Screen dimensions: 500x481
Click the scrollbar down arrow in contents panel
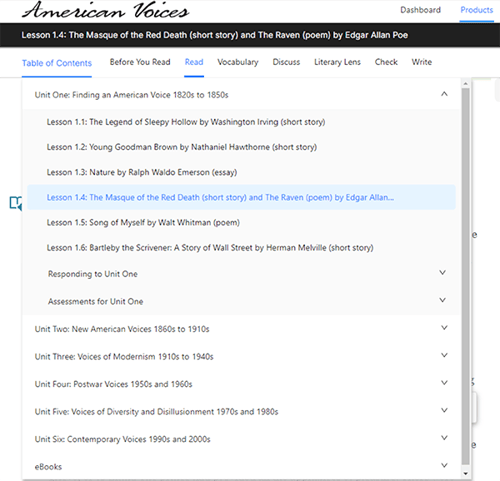point(466,474)
